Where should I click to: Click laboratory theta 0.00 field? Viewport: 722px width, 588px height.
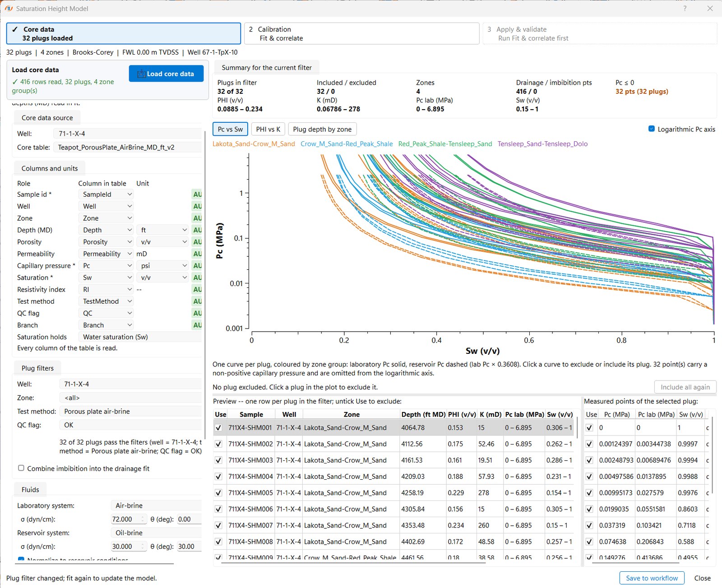(189, 519)
